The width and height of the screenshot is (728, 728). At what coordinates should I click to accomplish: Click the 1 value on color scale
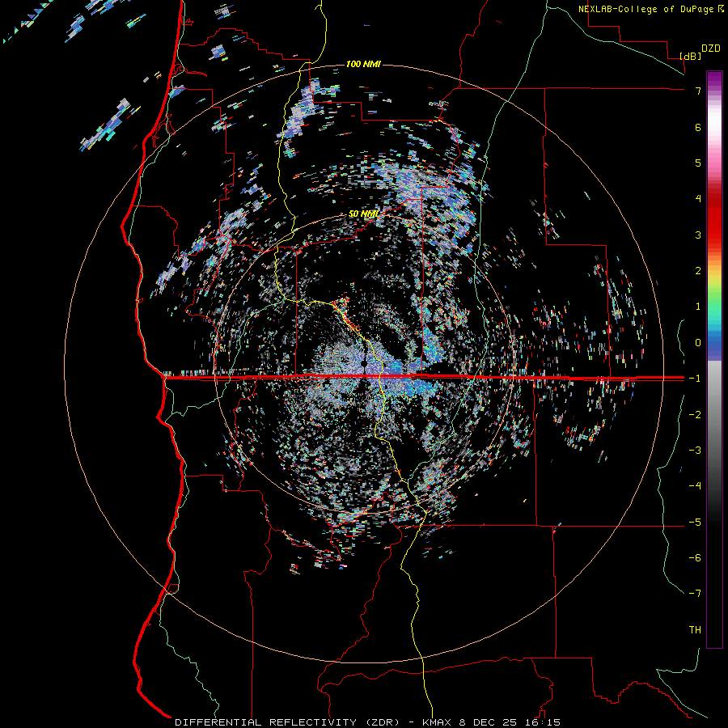click(x=698, y=307)
